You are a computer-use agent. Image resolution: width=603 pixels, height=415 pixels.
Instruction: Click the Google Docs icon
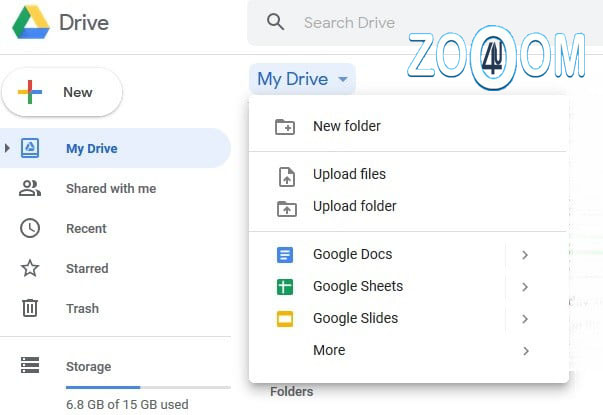(x=285, y=255)
